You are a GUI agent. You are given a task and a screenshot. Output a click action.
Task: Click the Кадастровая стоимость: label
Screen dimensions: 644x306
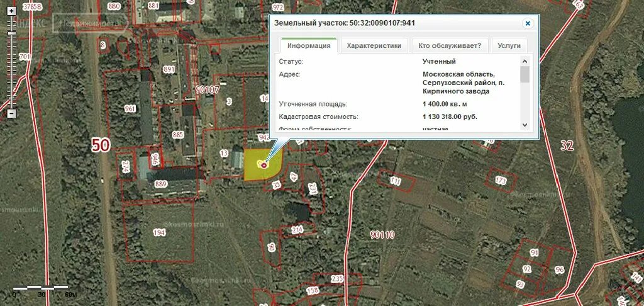pyautogui.click(x=318, y=117)
